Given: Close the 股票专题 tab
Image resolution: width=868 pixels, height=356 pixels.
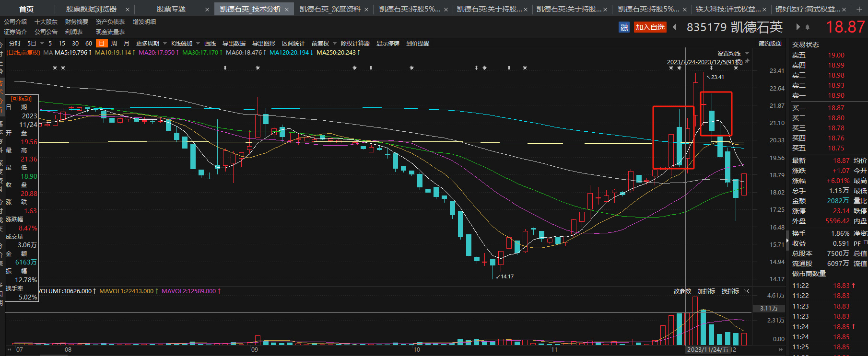Looking at the screenshot, I should (207, 10).
